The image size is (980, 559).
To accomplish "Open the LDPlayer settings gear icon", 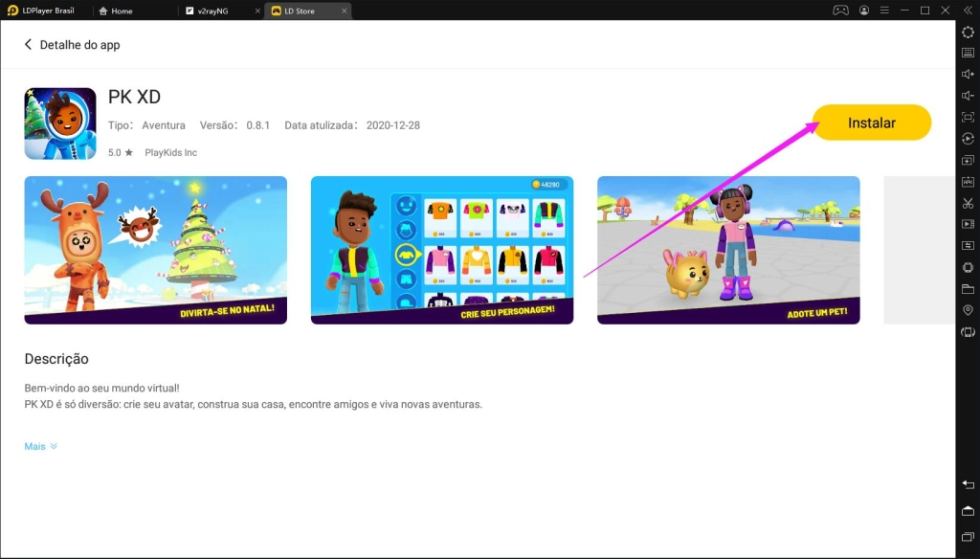I will (x=968, y=32).
